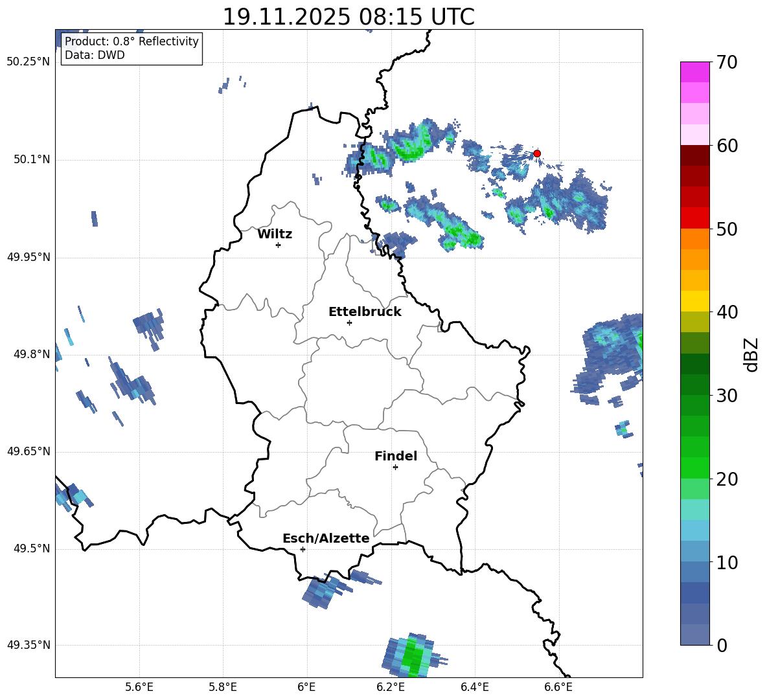Click the 0 tick on colorbar
Viewport: 767px width, 700px height.
(722, 645)
